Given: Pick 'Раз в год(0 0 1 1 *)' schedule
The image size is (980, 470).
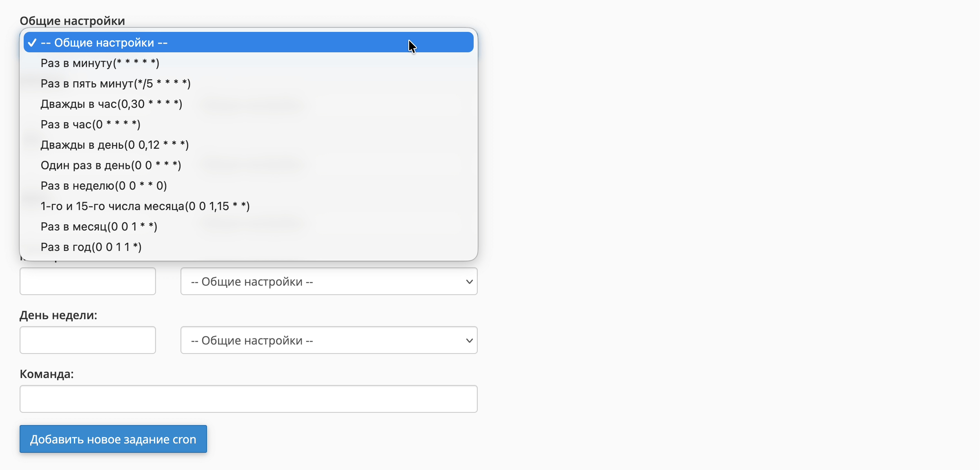Looking at the screenshot, I should (x=91, y=246).
